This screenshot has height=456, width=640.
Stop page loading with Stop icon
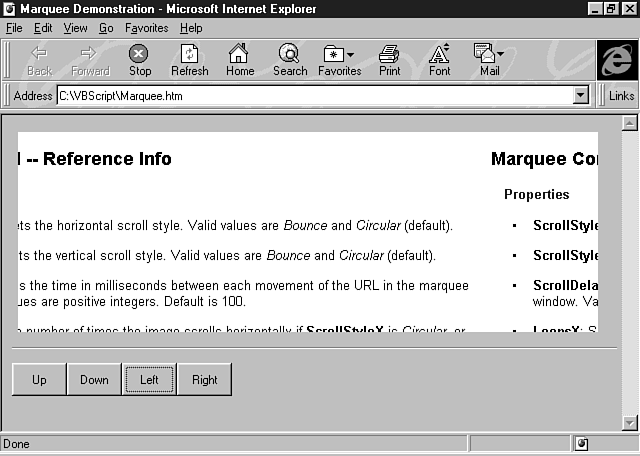(x=140, y=54)
